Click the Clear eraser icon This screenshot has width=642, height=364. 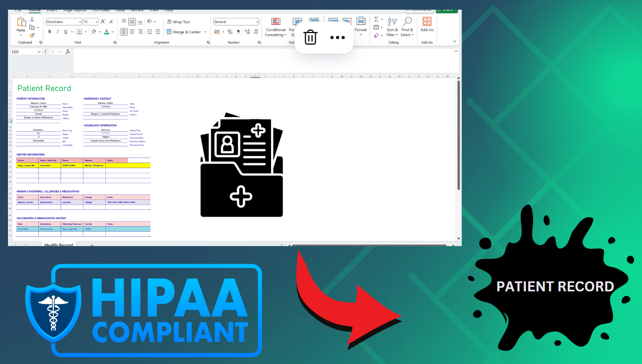pos(376,35)
